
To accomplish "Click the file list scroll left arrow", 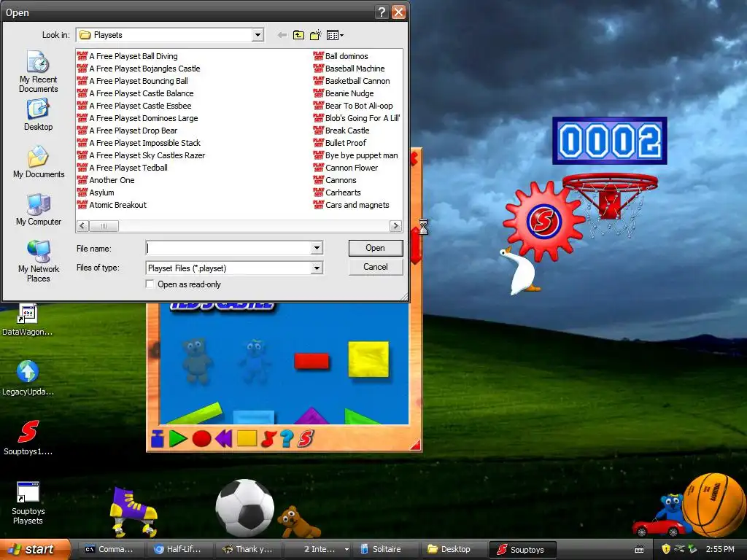I will click(82, 226).
